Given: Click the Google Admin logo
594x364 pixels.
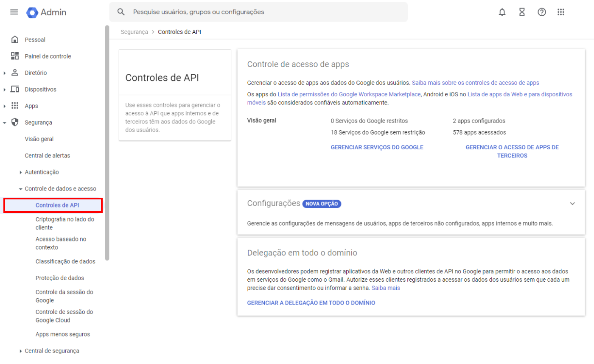Looking at the screenshot, I should point(46,12).
